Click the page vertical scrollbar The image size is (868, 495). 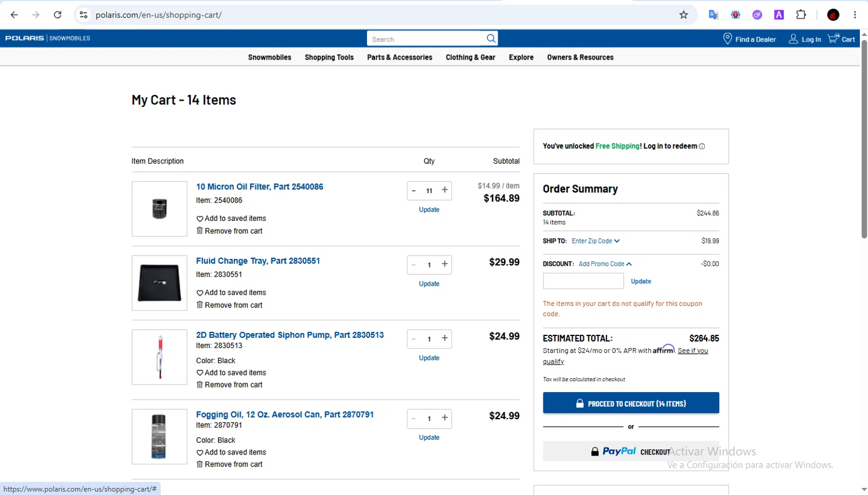864,139
